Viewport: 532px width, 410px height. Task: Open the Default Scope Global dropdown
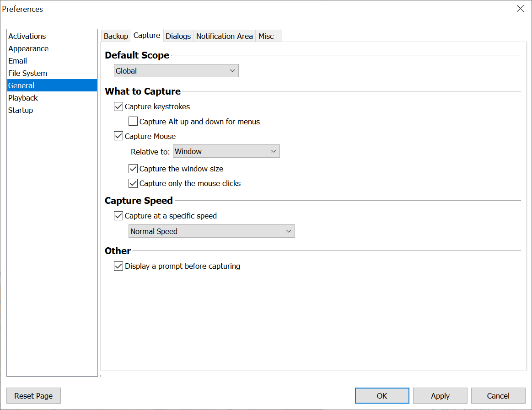pos(176,71)
